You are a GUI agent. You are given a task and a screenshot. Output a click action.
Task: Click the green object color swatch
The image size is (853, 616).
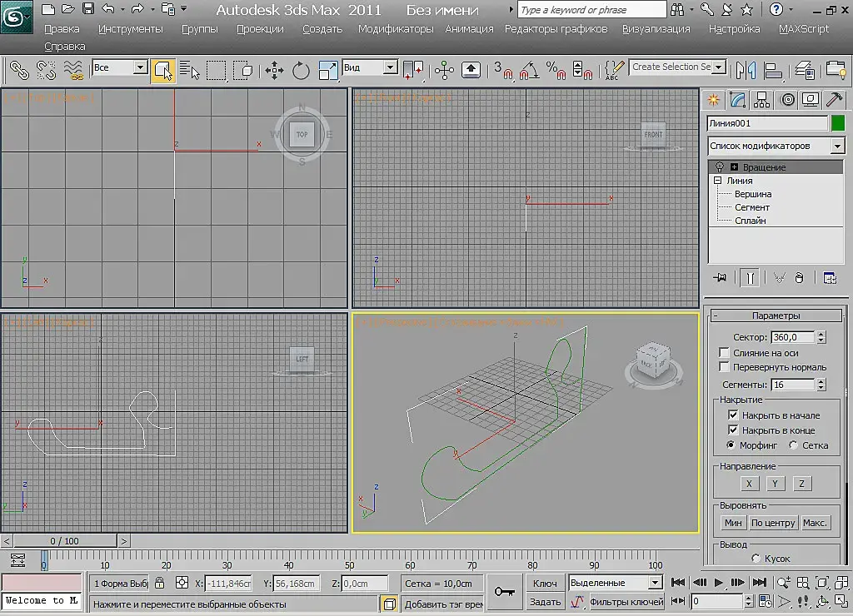(838, 123)
